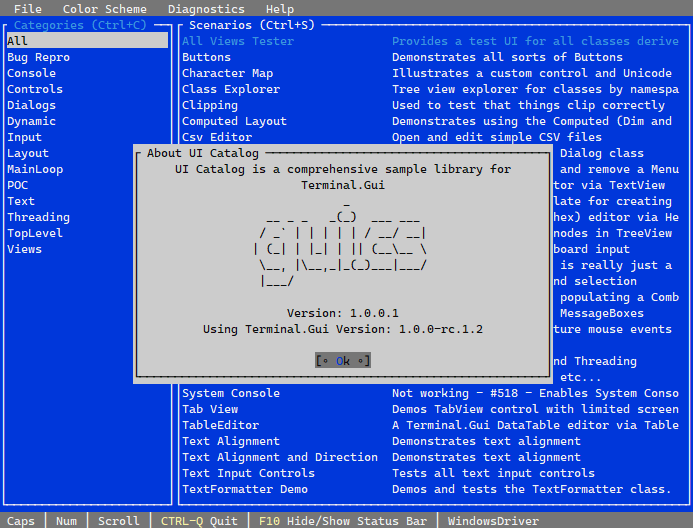Select the All category entry

(18, 41)
